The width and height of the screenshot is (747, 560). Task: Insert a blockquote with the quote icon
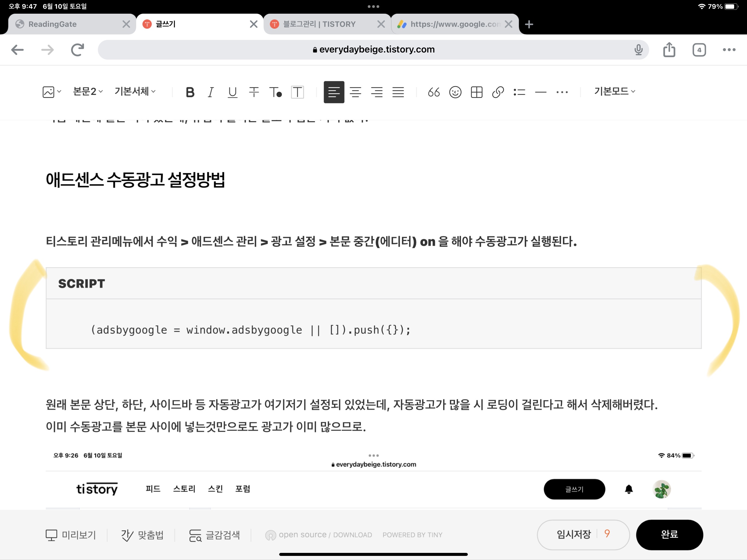coord(434,92)
